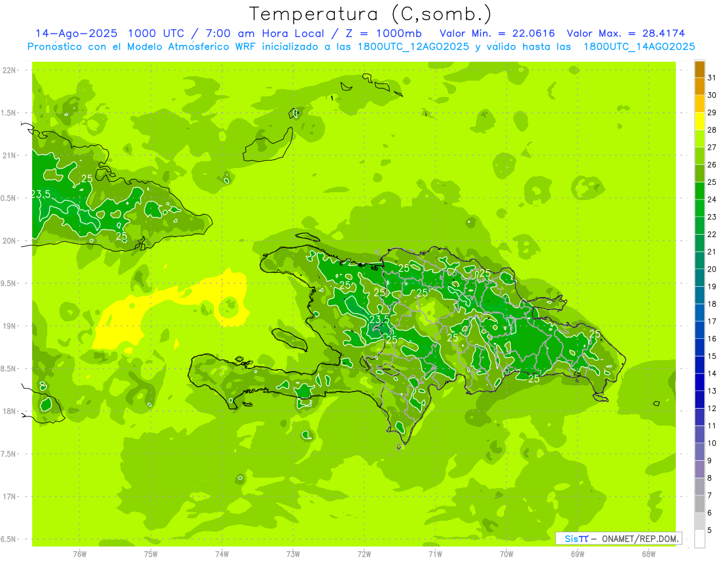Select the date text "14-Ago-2025"
This screenshot has height=562, width=728.
[x=75, y=33]
